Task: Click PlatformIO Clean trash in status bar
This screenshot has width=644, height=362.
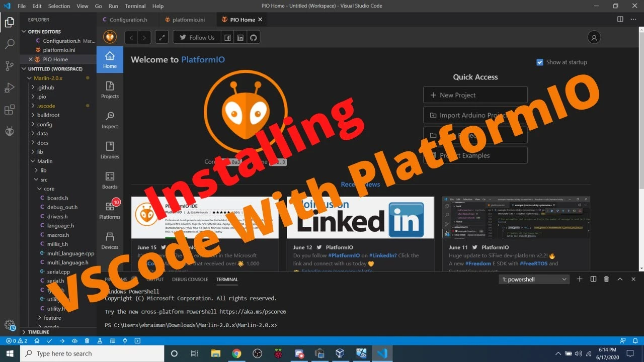Action: [87, 341]
